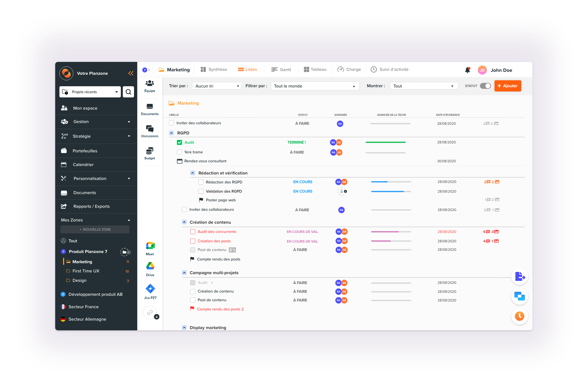Click the orange clock floating button

click(x=519, y=316)
